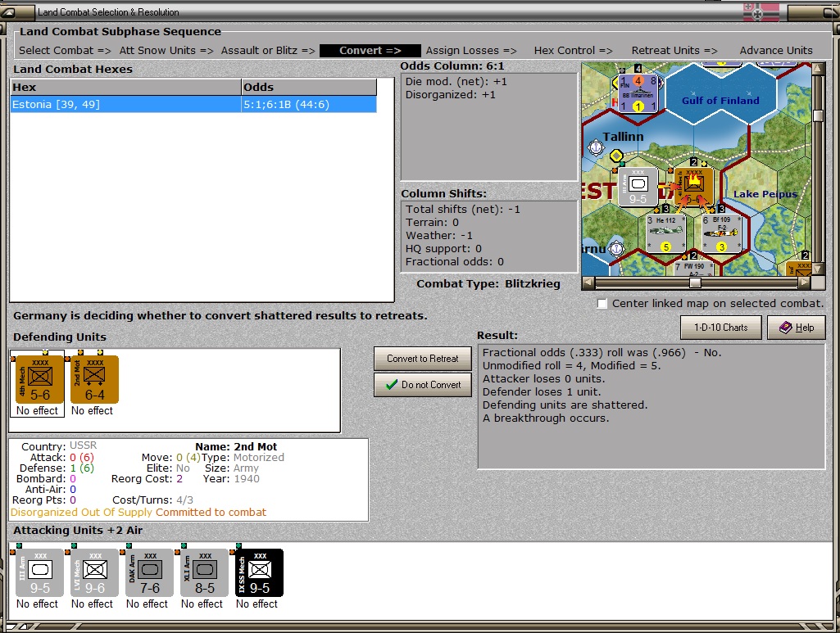Click the map scroll up arrow
Screen dimensions: 840x633
(x=818, y=69)
